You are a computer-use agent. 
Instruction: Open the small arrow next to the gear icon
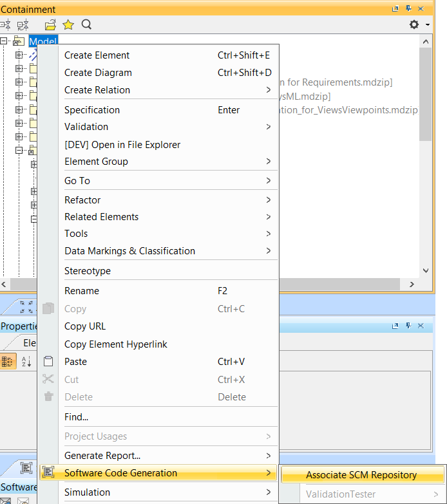(x=428, y=24)
